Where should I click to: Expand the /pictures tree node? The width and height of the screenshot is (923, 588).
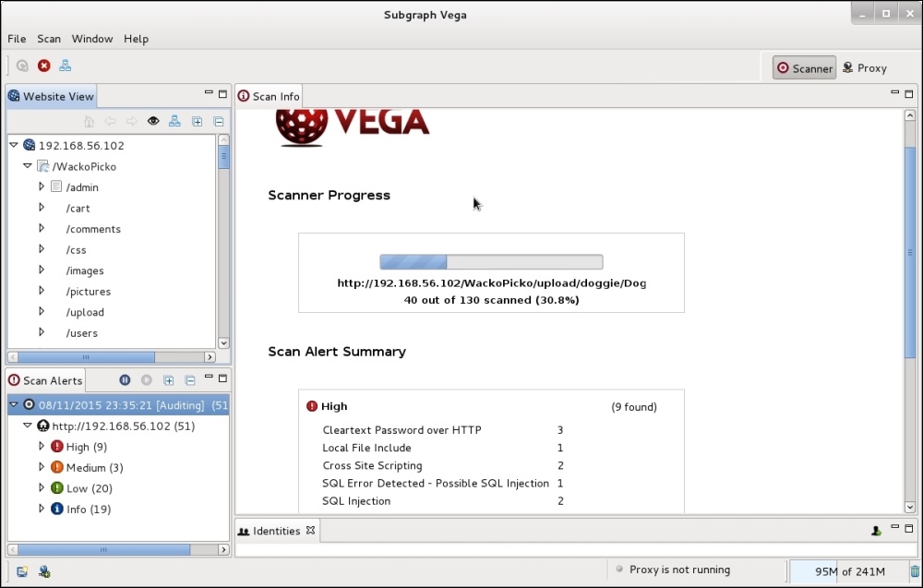[42, 290]
